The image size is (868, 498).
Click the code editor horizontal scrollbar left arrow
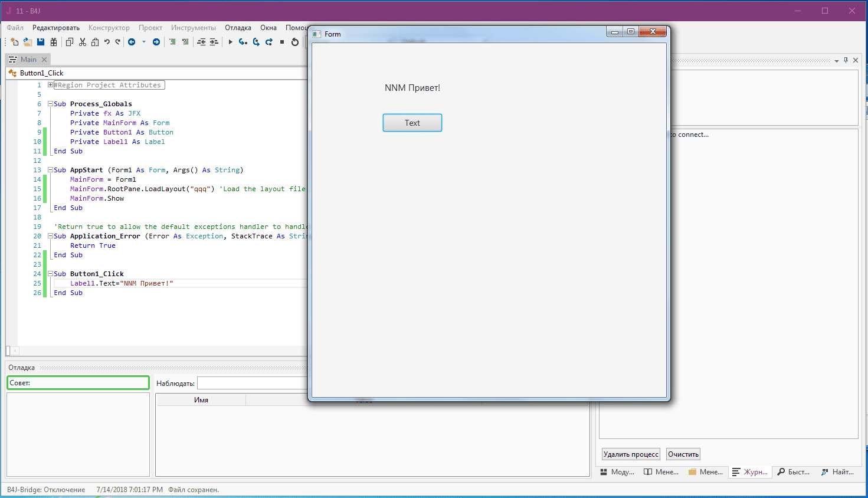coord(15,350)
